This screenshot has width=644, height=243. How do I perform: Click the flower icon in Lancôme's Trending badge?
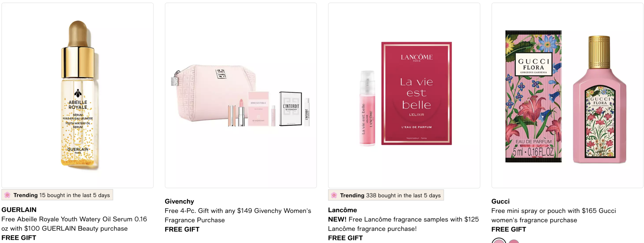click(334, 195)
